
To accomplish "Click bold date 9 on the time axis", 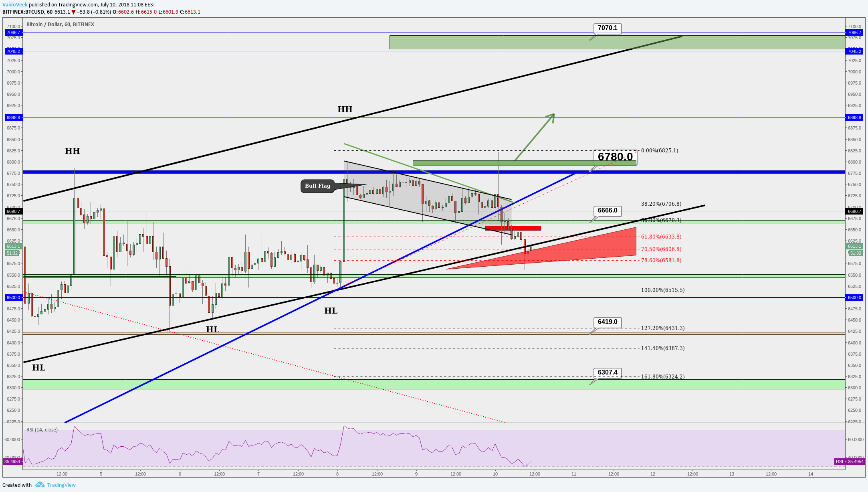I will 416,474.
